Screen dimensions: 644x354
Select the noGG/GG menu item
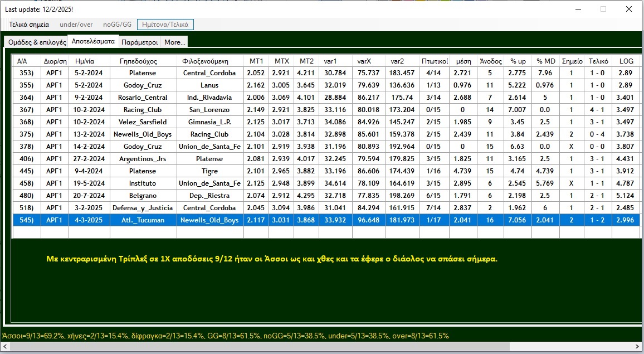coord(117,25)
